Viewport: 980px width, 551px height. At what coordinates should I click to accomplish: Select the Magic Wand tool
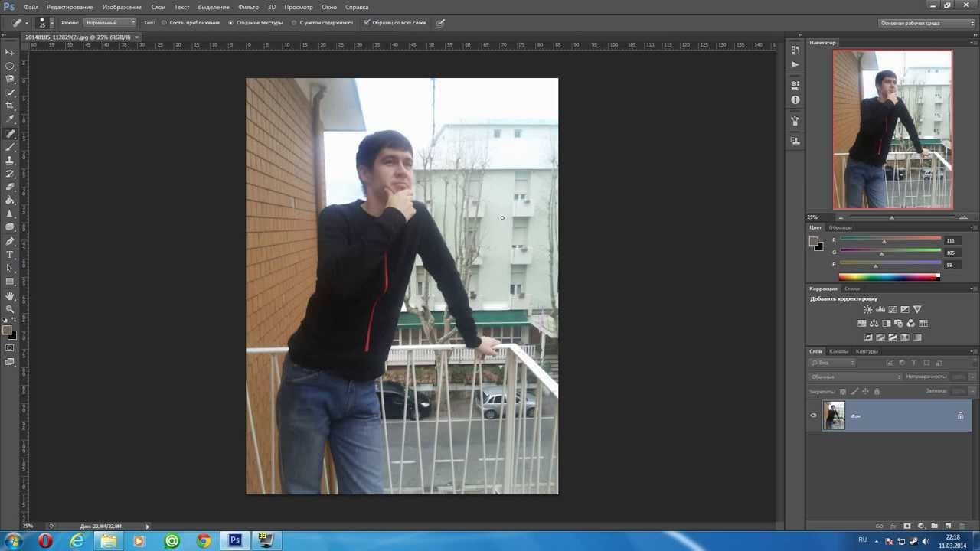pos(10,93)
